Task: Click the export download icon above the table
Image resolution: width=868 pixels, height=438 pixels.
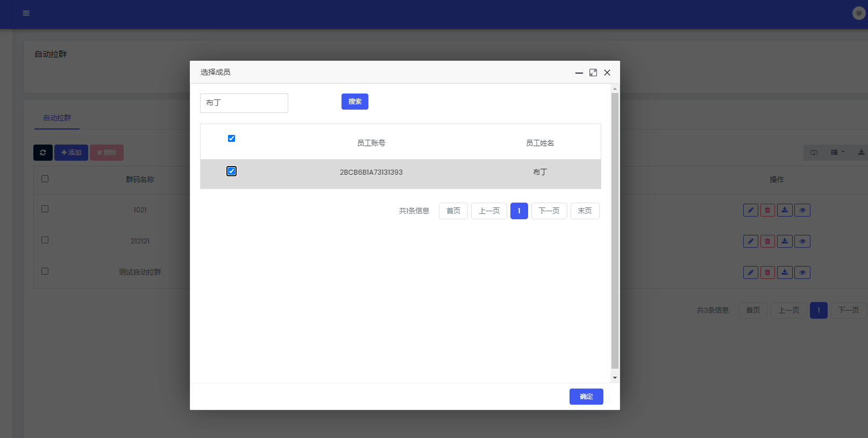Action: click(861, 153)
